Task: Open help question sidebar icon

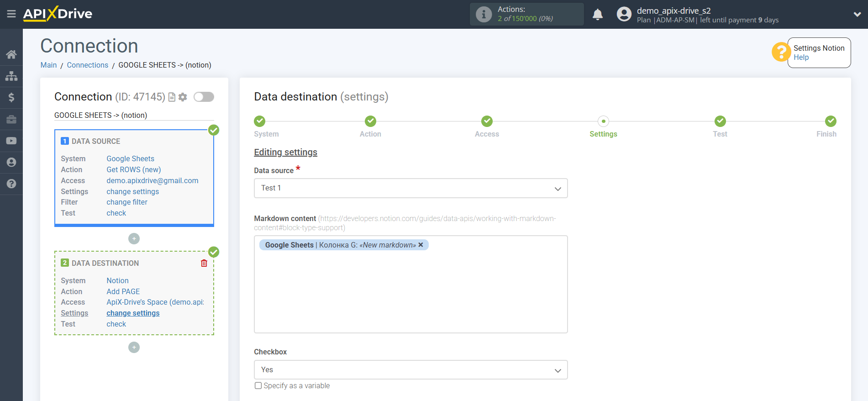Action: pyautogui.click(x=11, y=184)
